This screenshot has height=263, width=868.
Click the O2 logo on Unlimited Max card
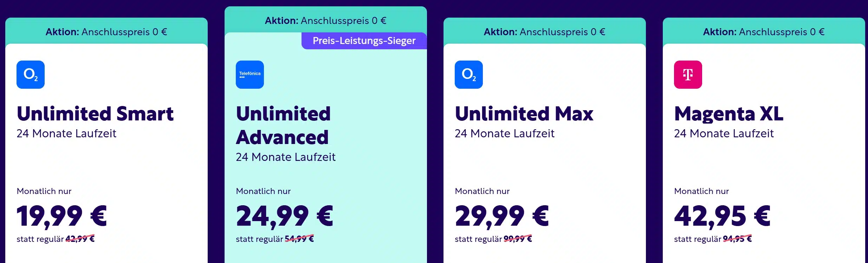[468, 75]
